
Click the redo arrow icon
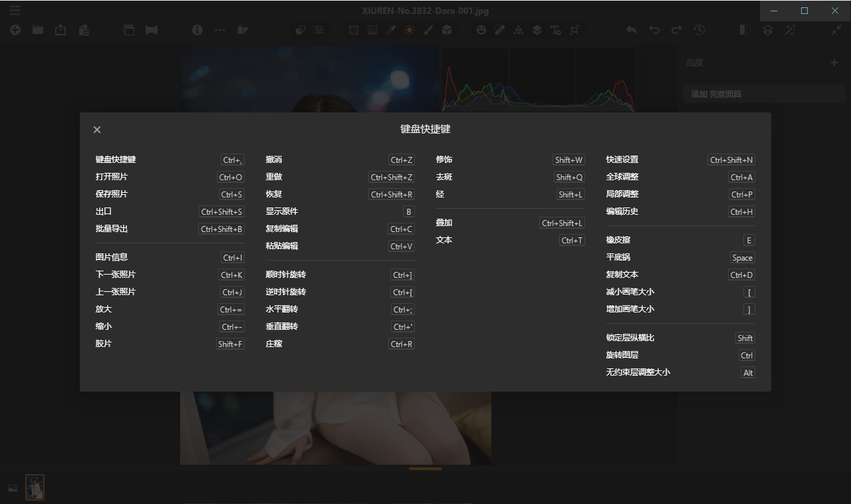(x=676, y=30)
